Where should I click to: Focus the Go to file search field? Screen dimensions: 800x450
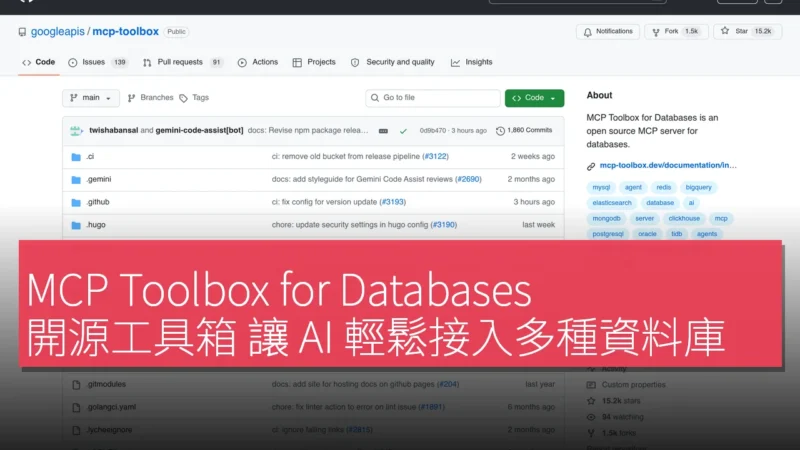tap(433, 98)
